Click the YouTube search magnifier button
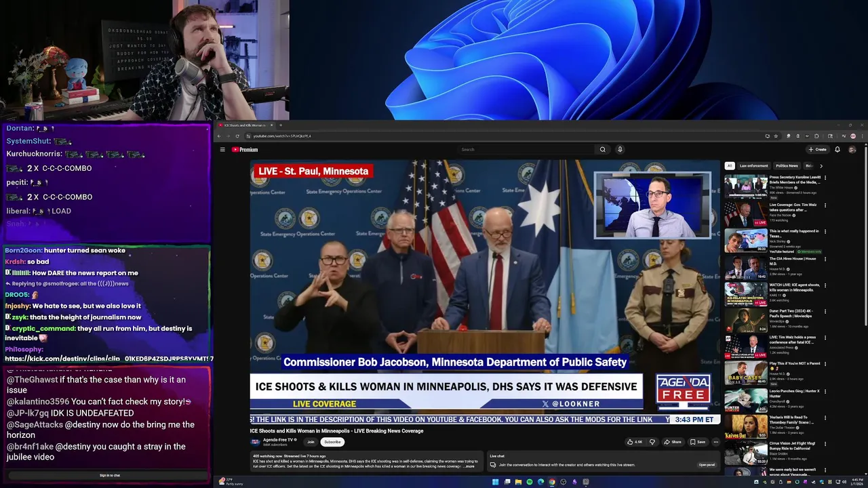The image size is (868, 488). [602, 150]
